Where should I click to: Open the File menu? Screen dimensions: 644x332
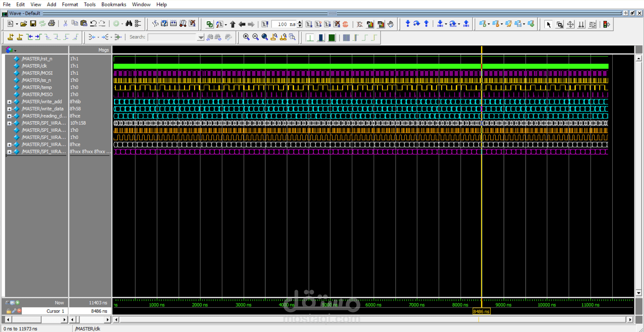click(x=7, y=4)
